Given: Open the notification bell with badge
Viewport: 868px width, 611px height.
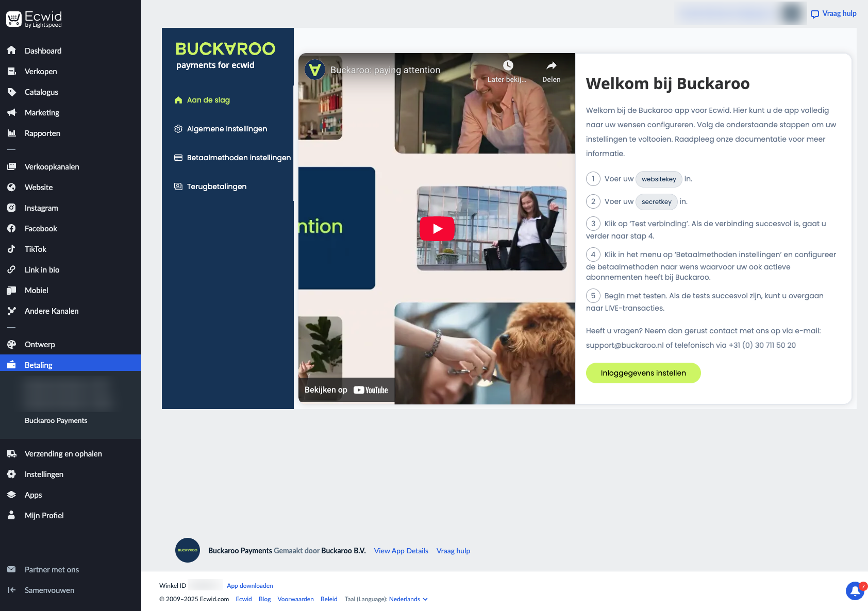Looking at the screenshot, I should point(855,590).
